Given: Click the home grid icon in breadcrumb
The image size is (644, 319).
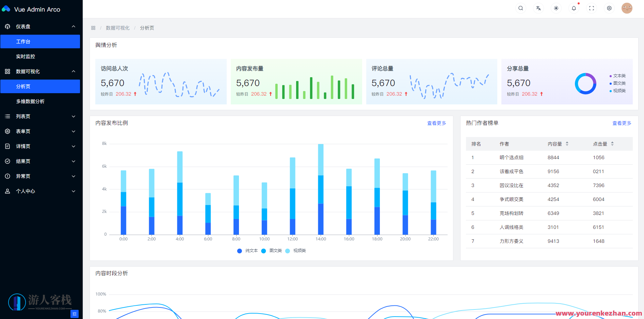Looking at the screenshot, I should tap(93, 28).
